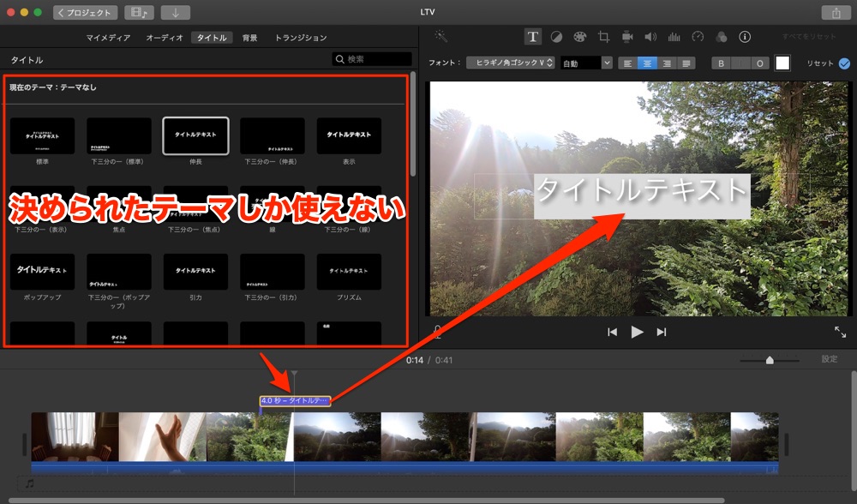Select the 4.0秒 title clip in timeline
Viewport: 857px width, 504px height.
[x=295, y=400]
